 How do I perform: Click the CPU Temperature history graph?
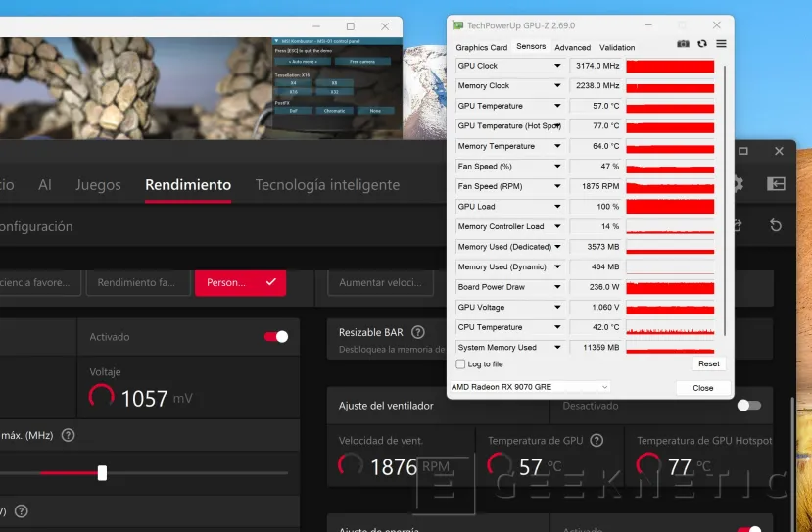(x=670, y=327)
